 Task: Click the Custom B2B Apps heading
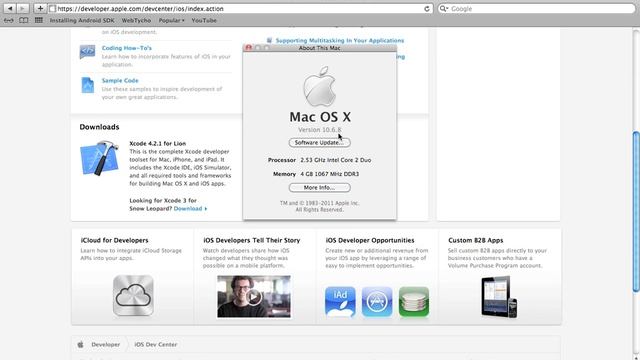(476, 240)
